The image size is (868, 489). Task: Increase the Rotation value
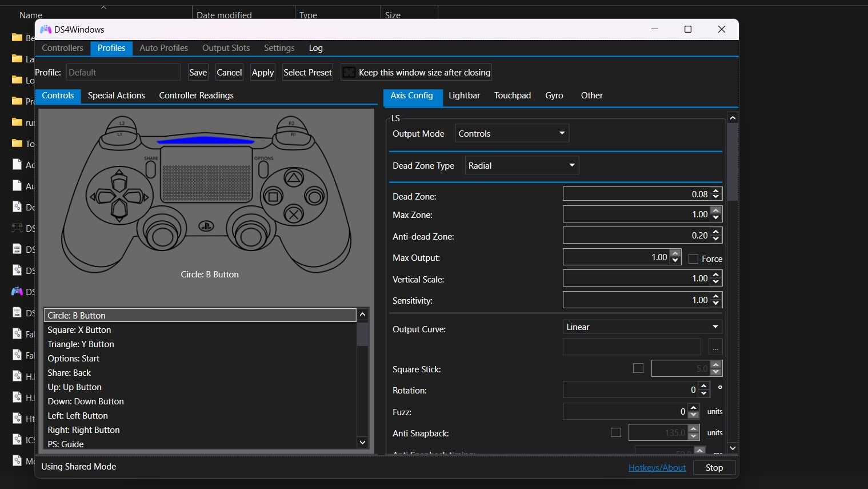click(x=704, y=386)
